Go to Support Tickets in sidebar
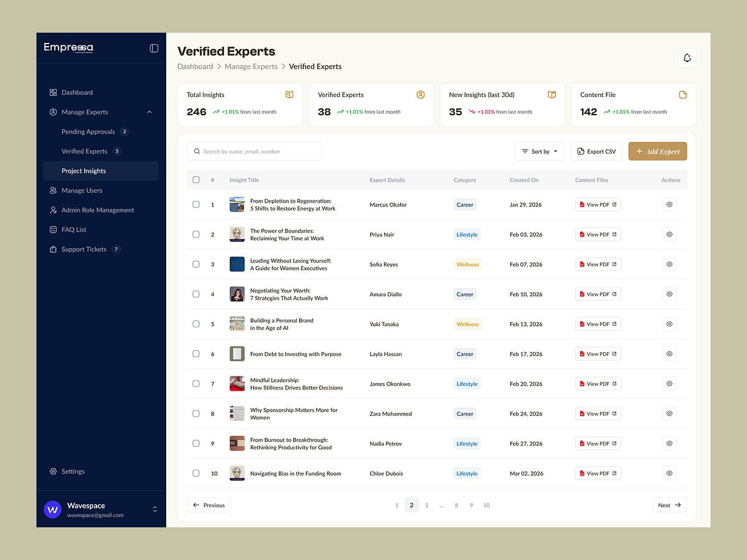Image resolution: width=747 pixels, height=560 pixels. (84, 250)
